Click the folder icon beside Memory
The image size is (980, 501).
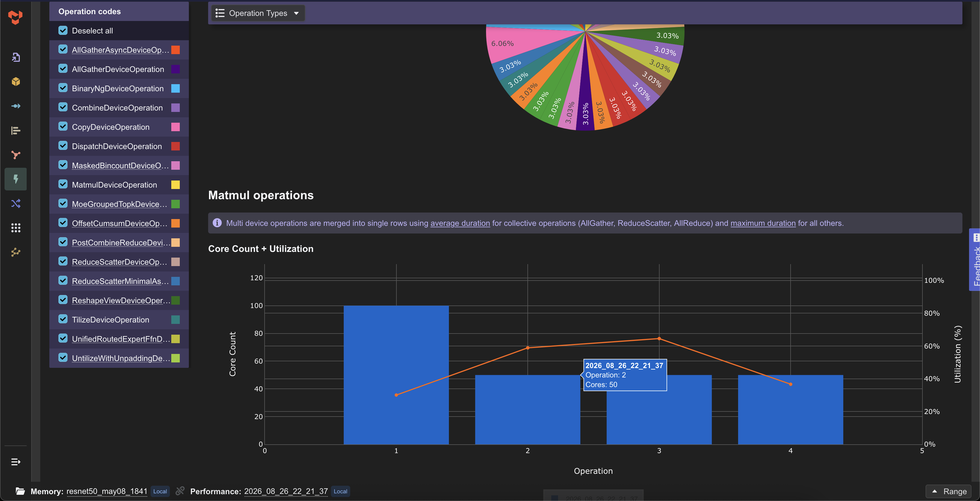click(20, 491)
